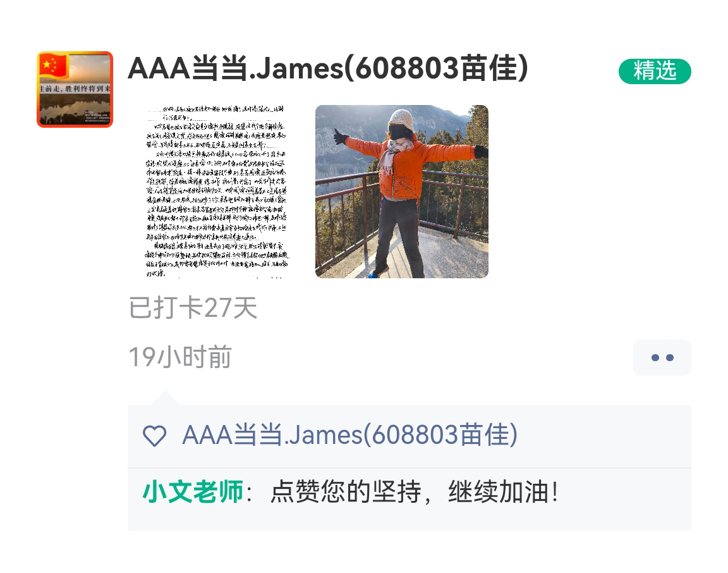Screen dimensions: 728x573
Task: Select the liker name beside the heart
Action: point(349,435)
